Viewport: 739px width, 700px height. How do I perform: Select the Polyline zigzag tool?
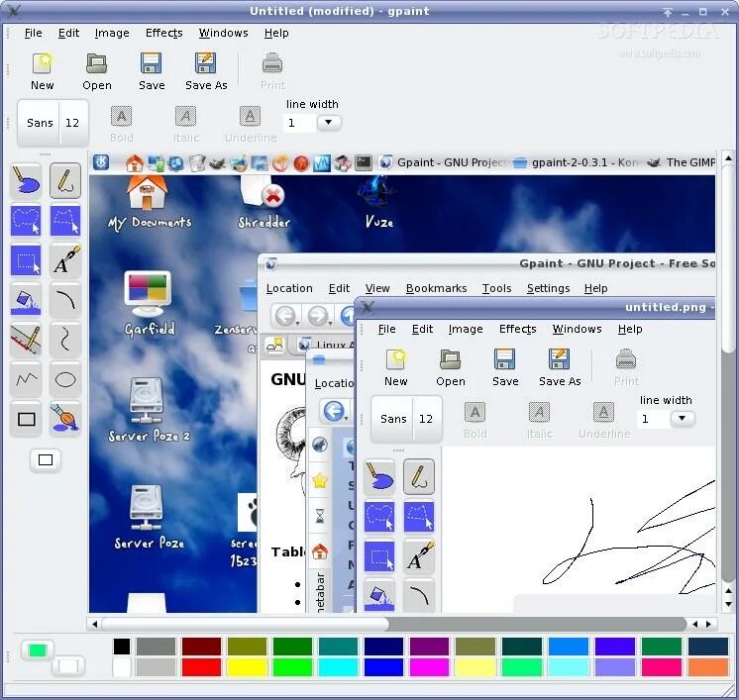point(26,379)
